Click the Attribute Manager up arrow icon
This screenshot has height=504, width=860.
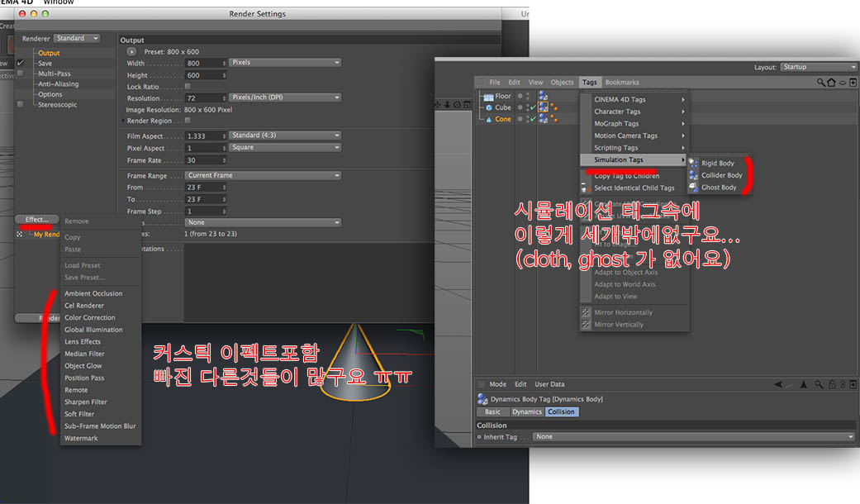(x=804, y=384)
